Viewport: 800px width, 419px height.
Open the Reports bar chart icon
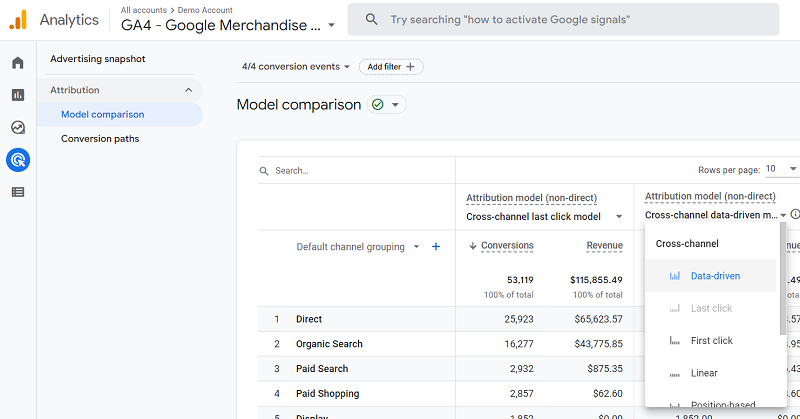coord(18,95)
